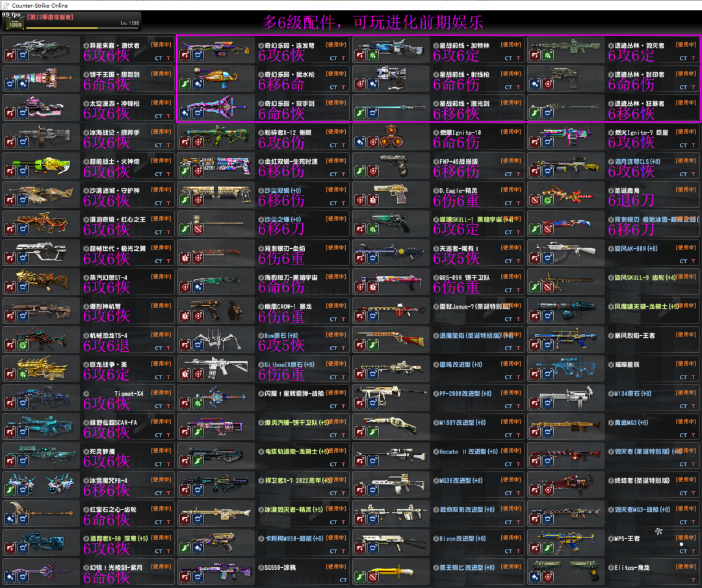Click green boot part icon on MP5-王者
Viewport: 702px width, 588px height.
point(547,548)
